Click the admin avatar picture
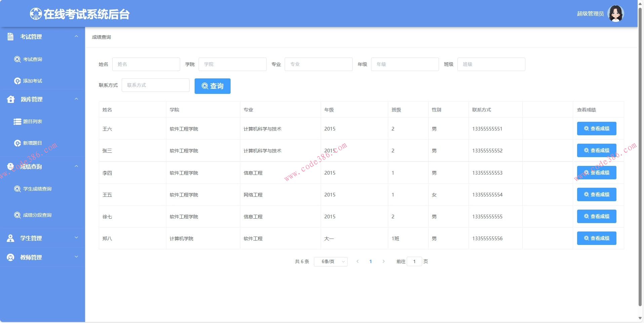The image size is (644, 323). (x=616, y=13)
